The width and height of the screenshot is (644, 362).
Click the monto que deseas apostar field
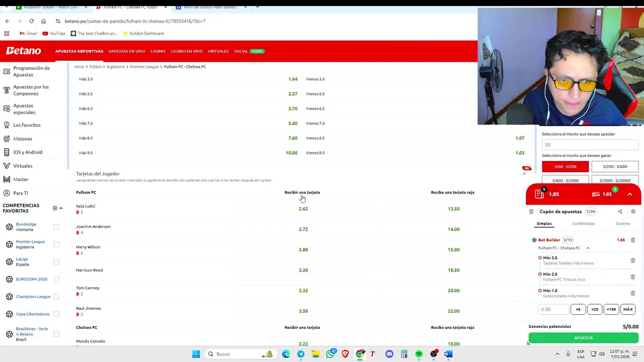(x=590, y=145)
